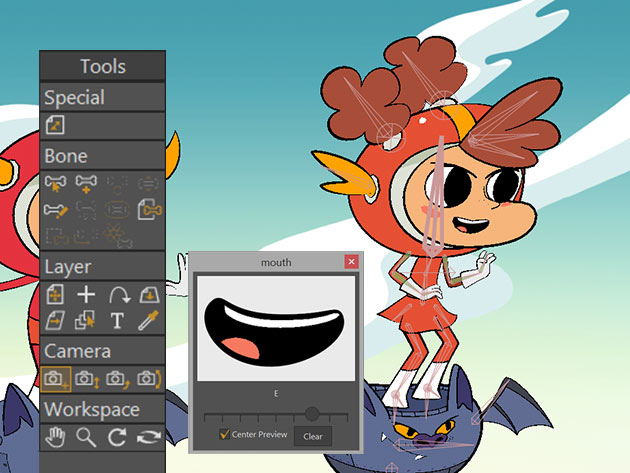Select the Select Bone tool

(55, 184)
